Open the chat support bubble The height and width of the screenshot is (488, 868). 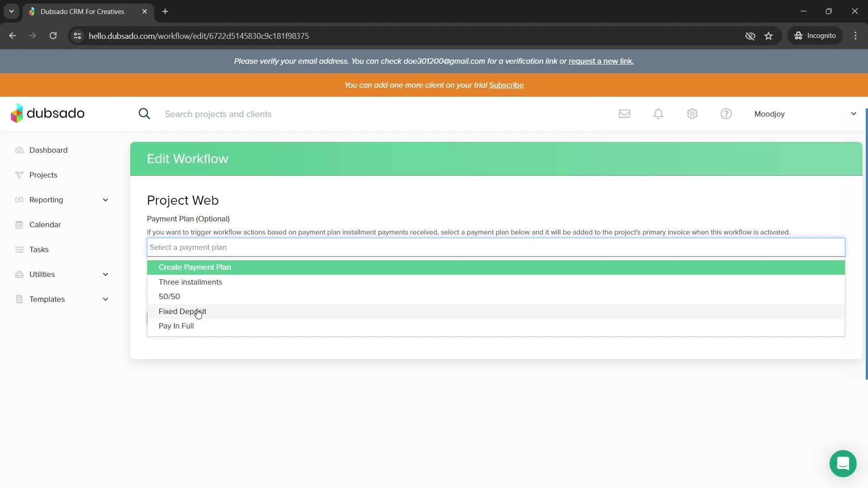[x=843, y=464]
